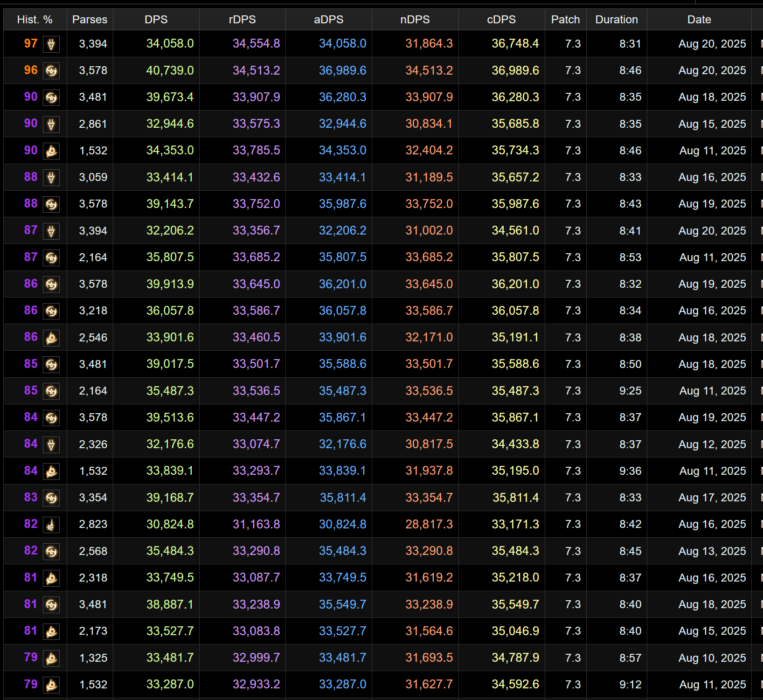Screen dimensions: 763x700
Task: Click the job icon in the 32,206.2 DPS row
Action: point(51,231)
